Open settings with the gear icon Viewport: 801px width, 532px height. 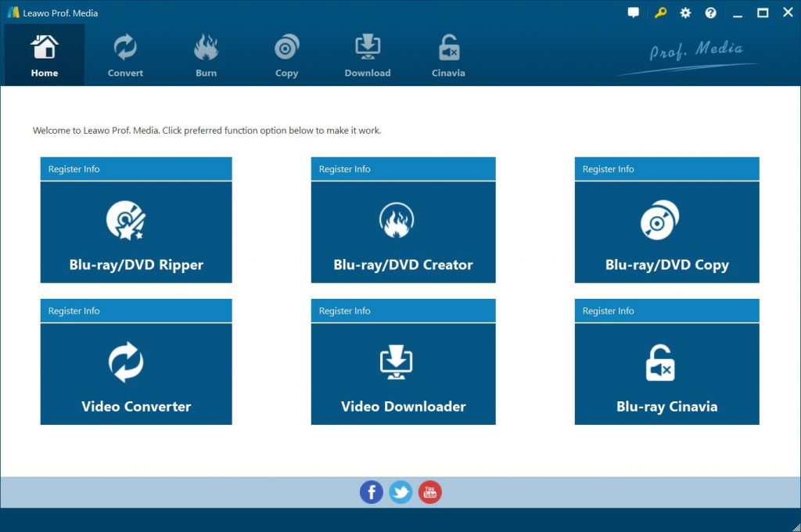tap(685, 13)
